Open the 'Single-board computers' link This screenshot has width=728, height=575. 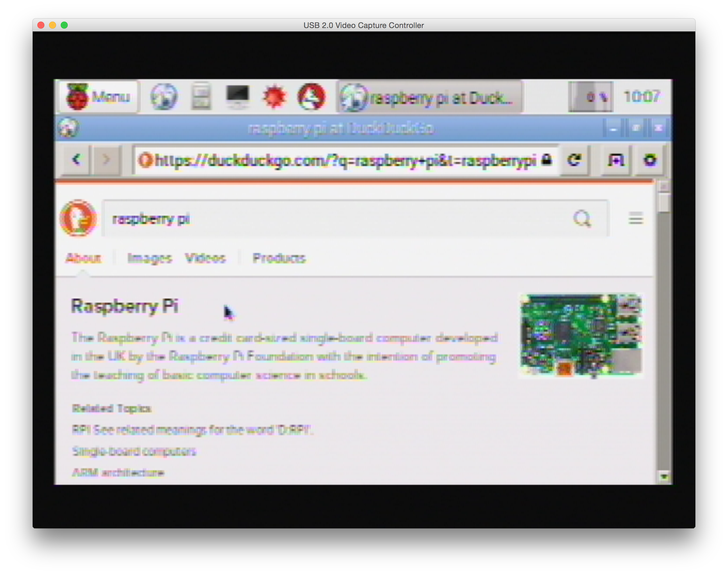pyautogui.click(x=134, y=451)
